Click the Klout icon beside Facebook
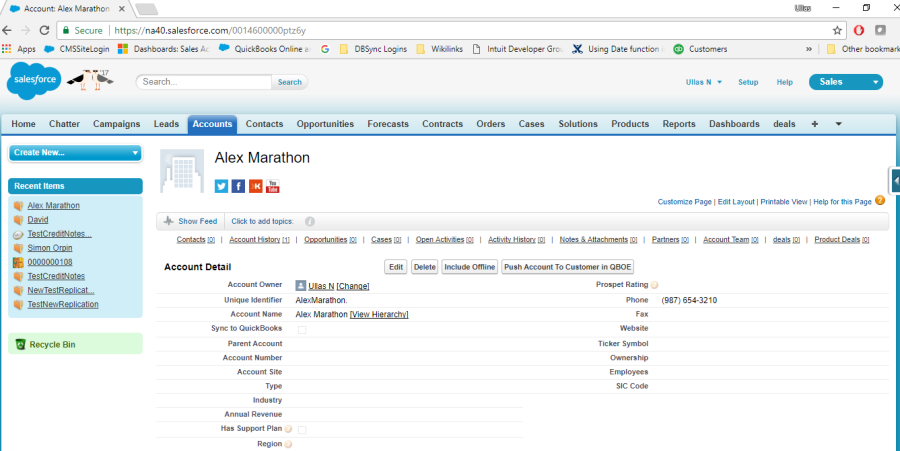 (x=255, y=186)
